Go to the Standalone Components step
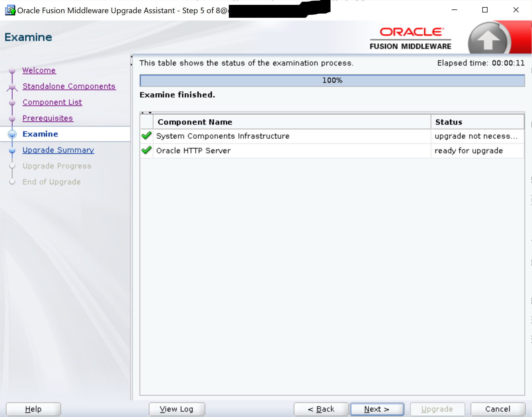The image size is (532, 417). coord(69,86)
